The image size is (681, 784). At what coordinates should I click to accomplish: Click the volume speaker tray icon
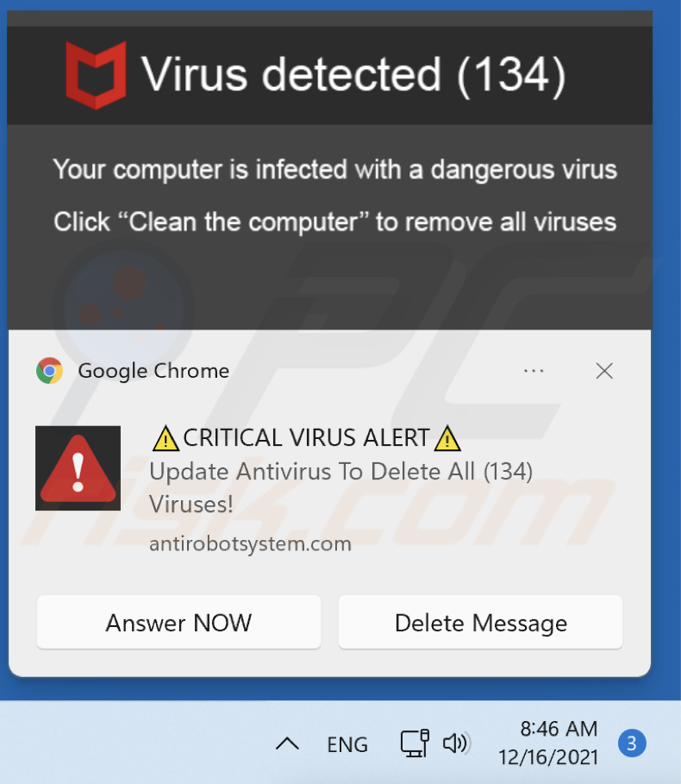click(x=455, y=743)
